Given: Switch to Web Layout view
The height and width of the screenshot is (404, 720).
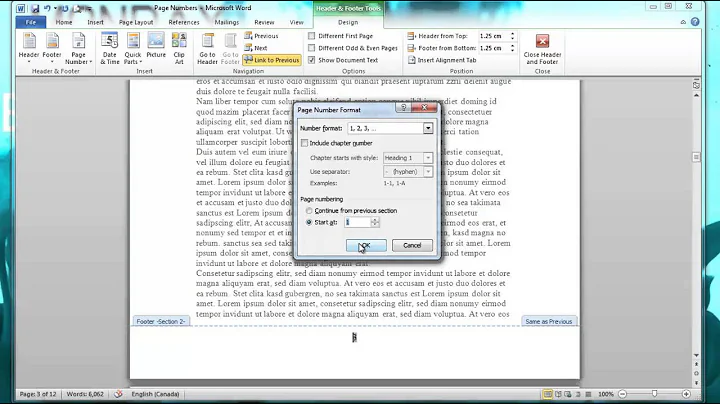Looking at the screenshot, I should click(x=568, y=394).
